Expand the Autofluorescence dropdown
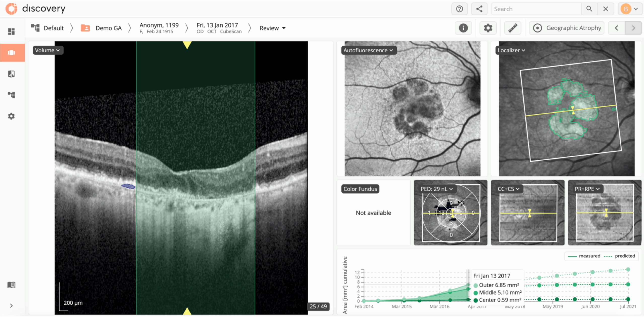The height and width of the screenshot is (317, 644). coord(368,50)
